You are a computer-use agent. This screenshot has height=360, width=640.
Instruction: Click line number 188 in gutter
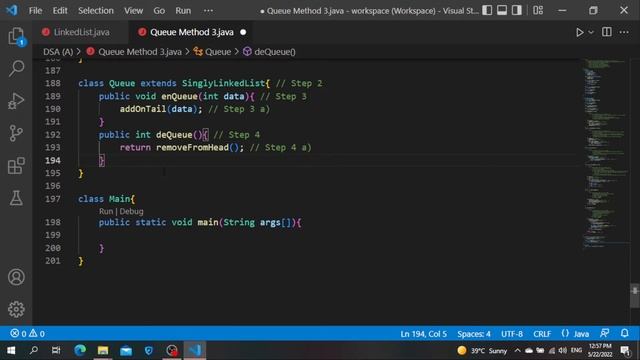[53, 83]
